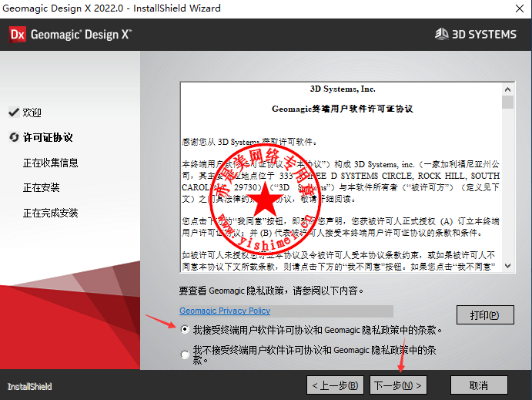Click the license text scrollbar thumb
This screenshot has width=532, height=400.
(507, 103)
